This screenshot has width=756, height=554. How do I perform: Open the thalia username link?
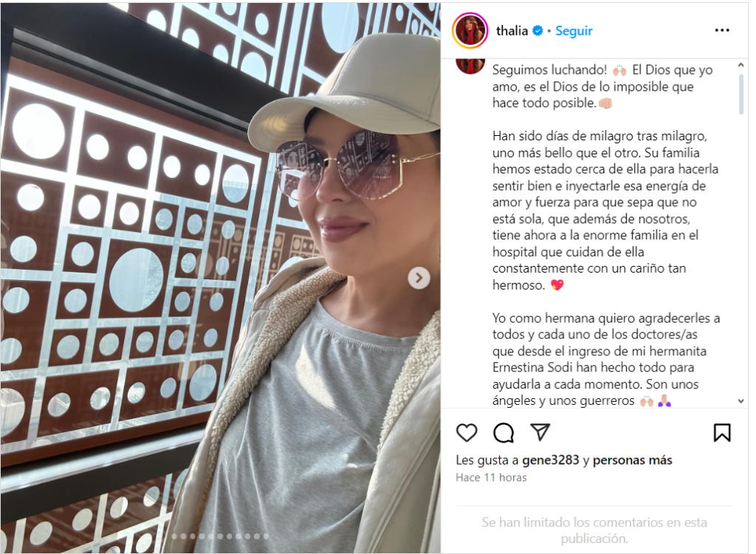tap(512, 31)
